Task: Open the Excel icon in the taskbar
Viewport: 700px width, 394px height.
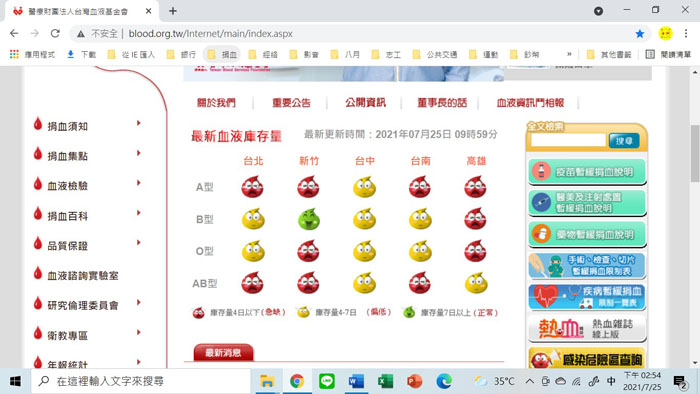Action: (385, 382)
